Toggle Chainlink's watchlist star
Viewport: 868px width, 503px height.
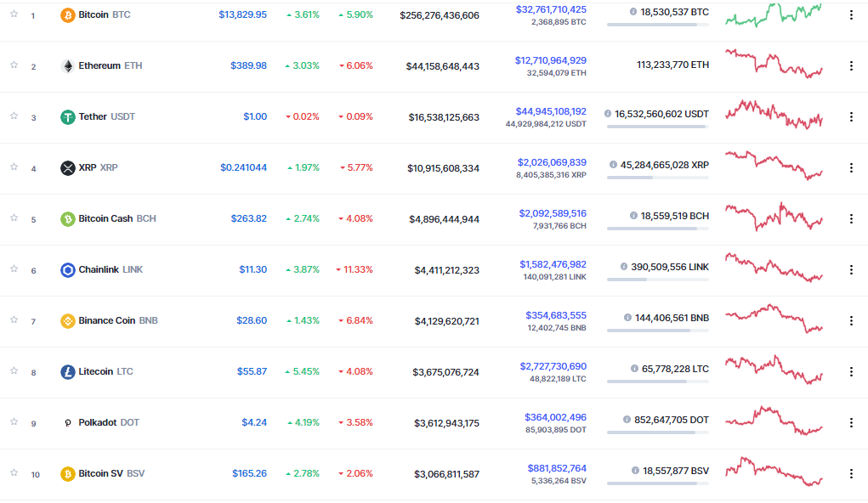click(14, 268)
